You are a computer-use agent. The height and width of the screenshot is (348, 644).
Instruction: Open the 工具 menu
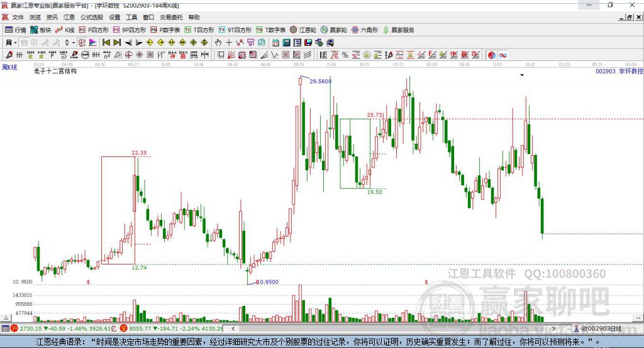[131, 17]
